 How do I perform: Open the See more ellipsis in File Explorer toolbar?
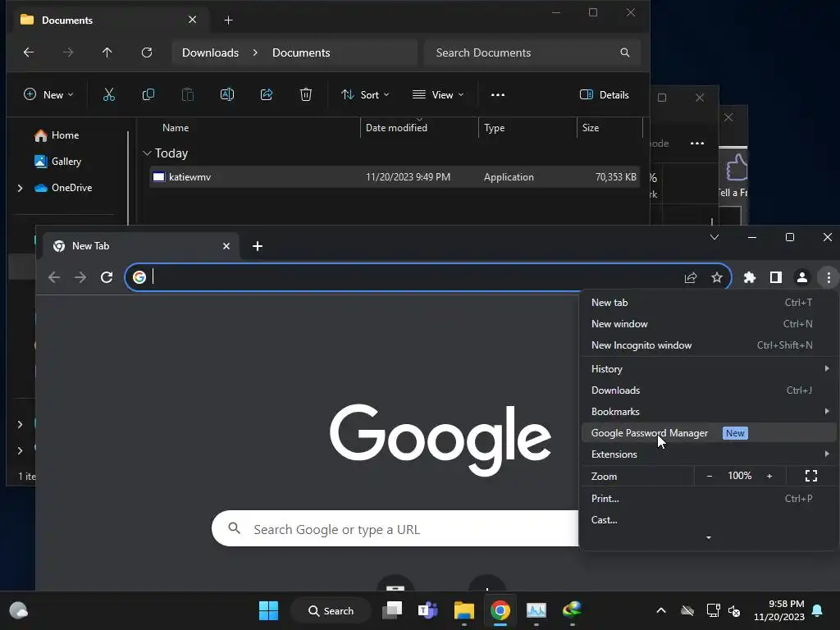(x=498, y=95)
